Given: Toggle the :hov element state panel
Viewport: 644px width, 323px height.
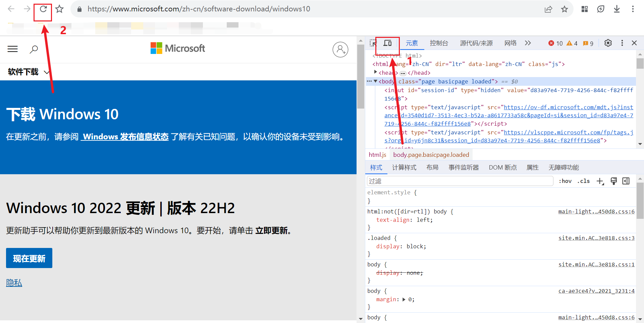Looking at the screenshot, I should tap(565, 181).
